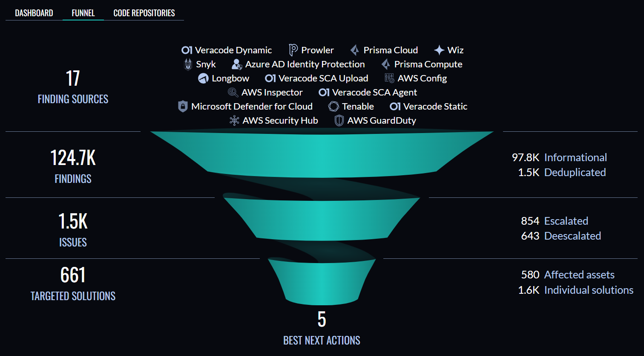Viewport: 644px width, 356px height.
Task: Open the Deduplicated findings link
Action: pos(575,172)
